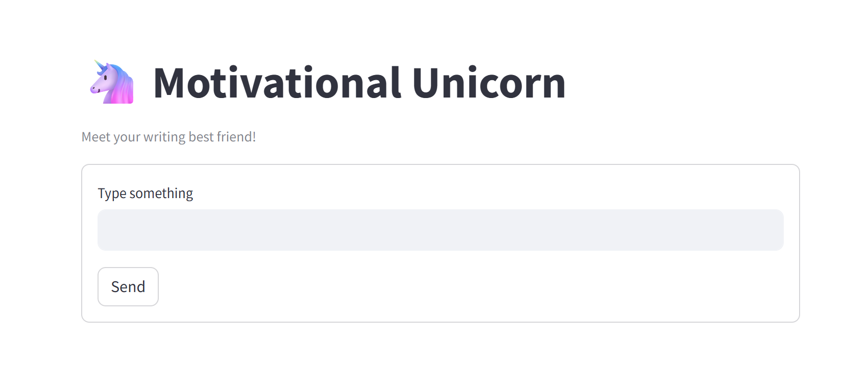Submit the form with Send
868x386 pixels.
(128, 287)
